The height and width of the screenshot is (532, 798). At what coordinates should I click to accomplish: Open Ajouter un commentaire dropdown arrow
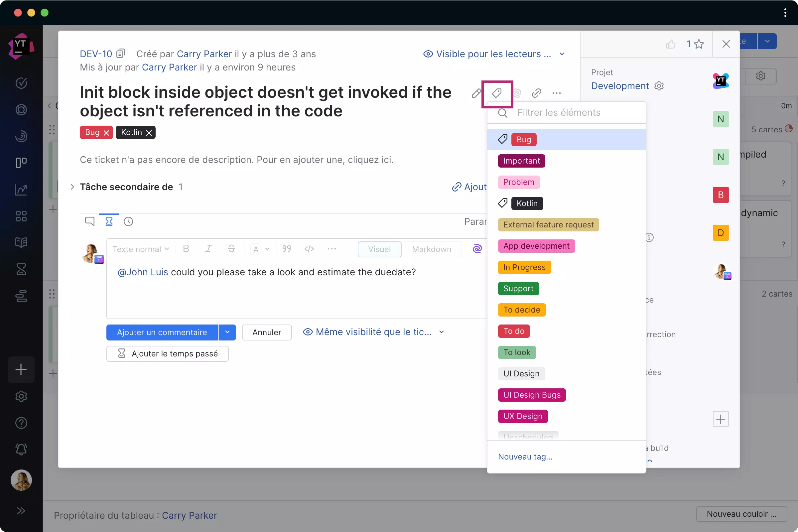coord(227,332)
